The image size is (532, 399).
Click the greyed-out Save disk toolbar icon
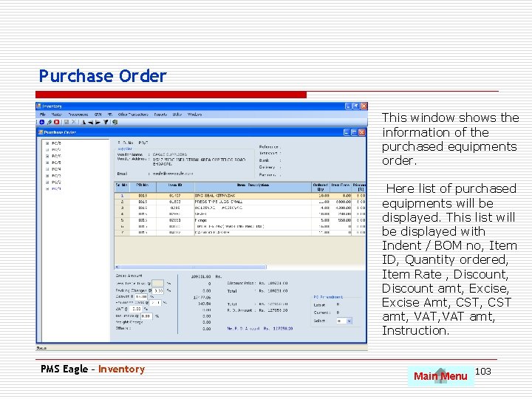point(66,122)
